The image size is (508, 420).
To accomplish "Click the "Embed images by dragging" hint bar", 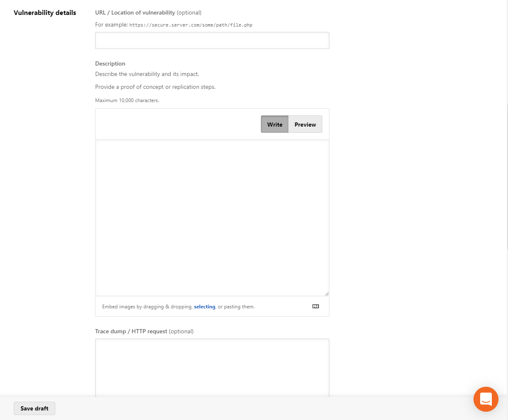I will (x=212, y=306).
